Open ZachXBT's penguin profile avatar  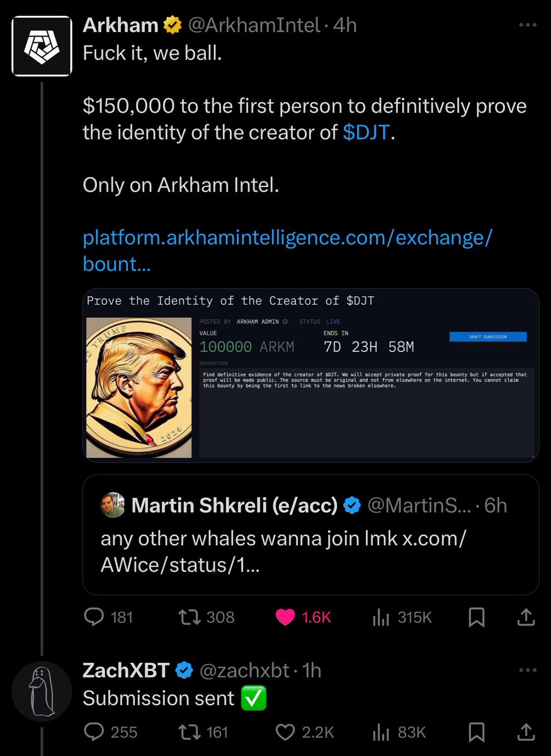[42, 691]
